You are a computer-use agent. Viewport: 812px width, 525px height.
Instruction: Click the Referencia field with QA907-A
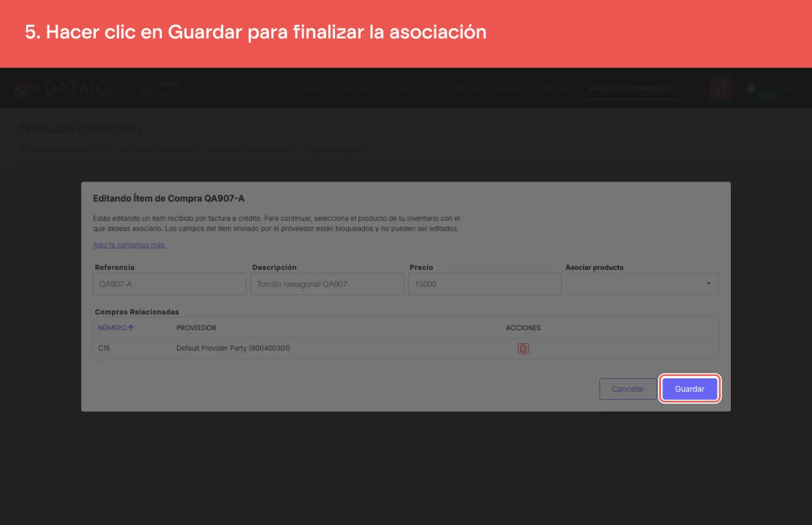pyautogui.click(x=170, y=284)
